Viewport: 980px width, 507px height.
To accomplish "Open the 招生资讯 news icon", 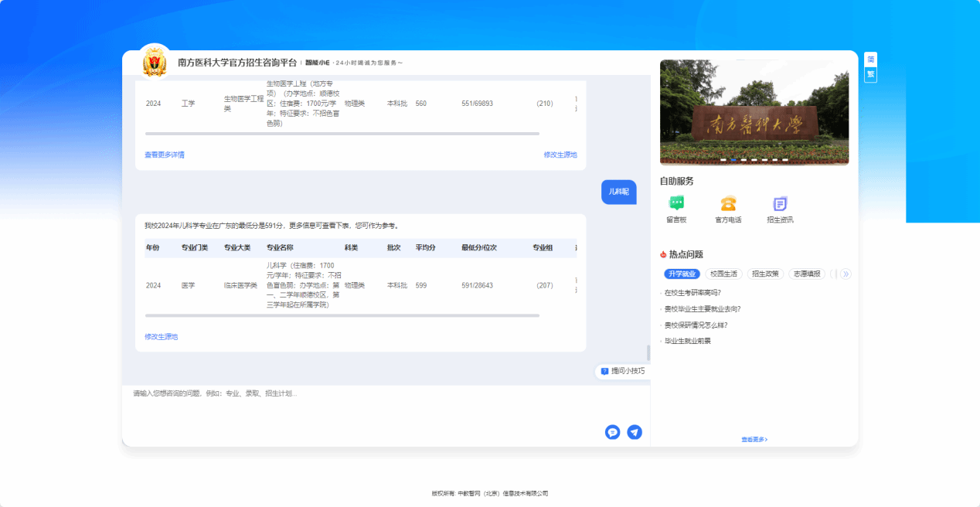I will pos(780,204).
